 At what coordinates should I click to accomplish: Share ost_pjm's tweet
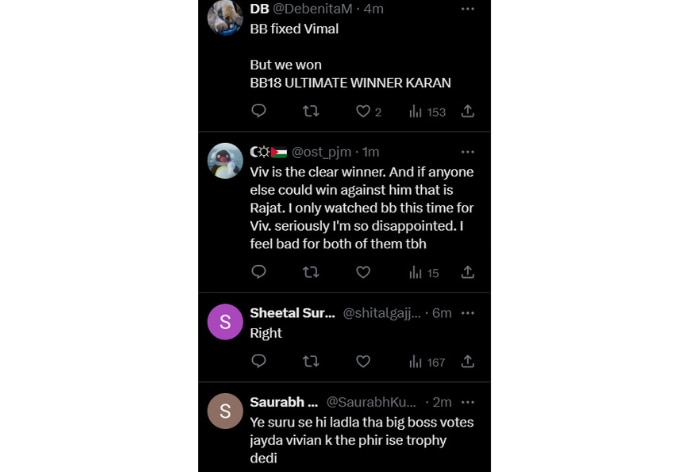[x=467, y=272]
